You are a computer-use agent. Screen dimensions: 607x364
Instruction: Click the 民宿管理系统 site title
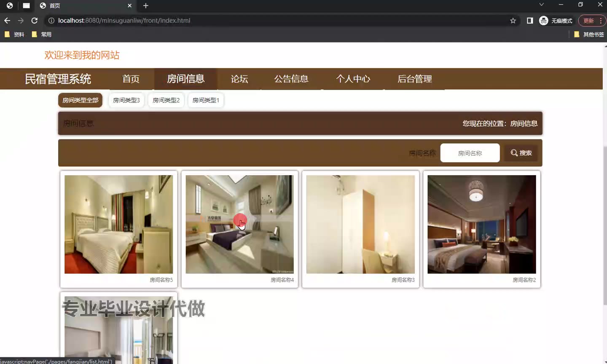pyautogui.click(x=58, y=79)
